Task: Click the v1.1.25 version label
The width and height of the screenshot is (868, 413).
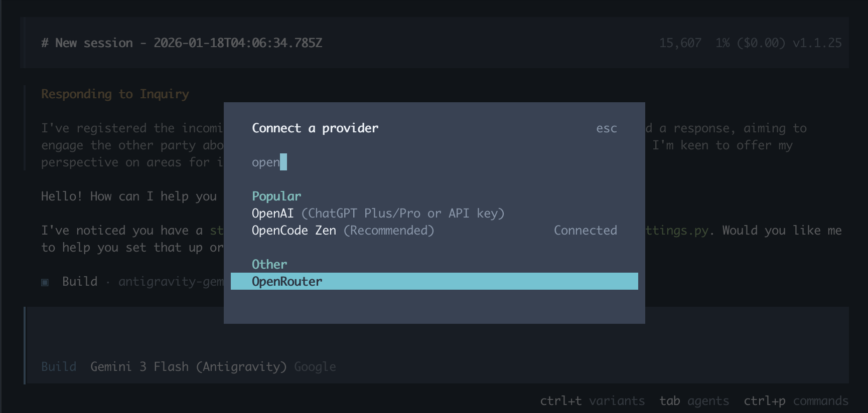Action: [819, 43]
